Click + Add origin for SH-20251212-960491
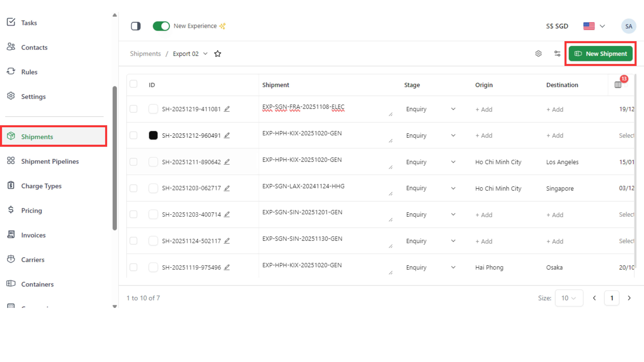 click(x=484, y=136)
